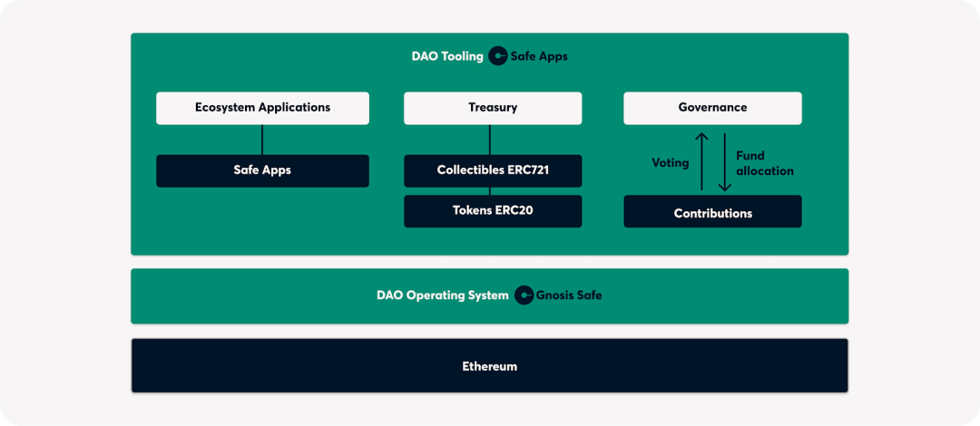980x426 pixels.
Task: Select the Treasury box
Action: 493,108
